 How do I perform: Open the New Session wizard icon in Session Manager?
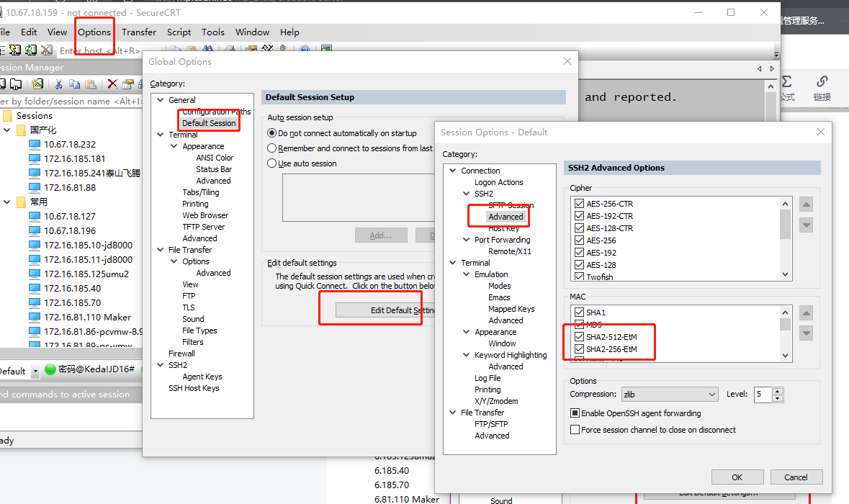(37, 84)
